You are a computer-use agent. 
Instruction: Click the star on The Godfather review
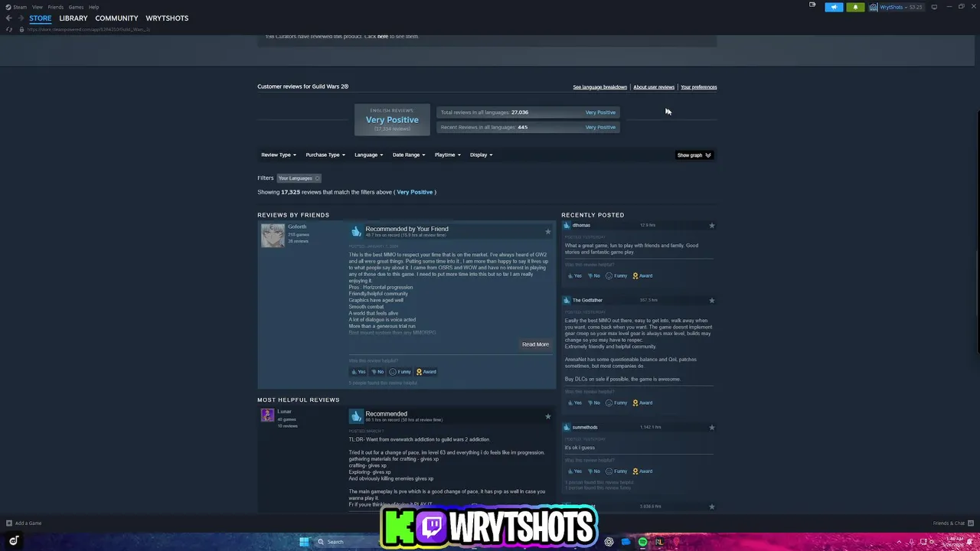tap(711, 300)
